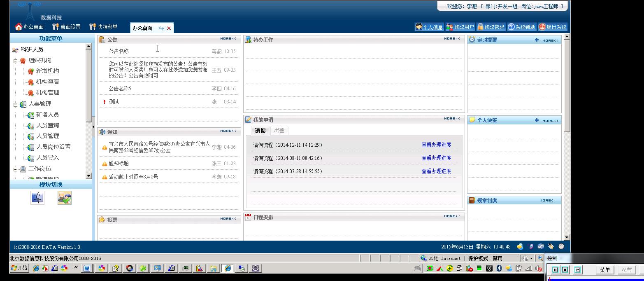Image resolution: width=644 pixels, height=281 pixels.
Task: Open notice 活动截止时间至8月8号
Action: pos(133,177)
